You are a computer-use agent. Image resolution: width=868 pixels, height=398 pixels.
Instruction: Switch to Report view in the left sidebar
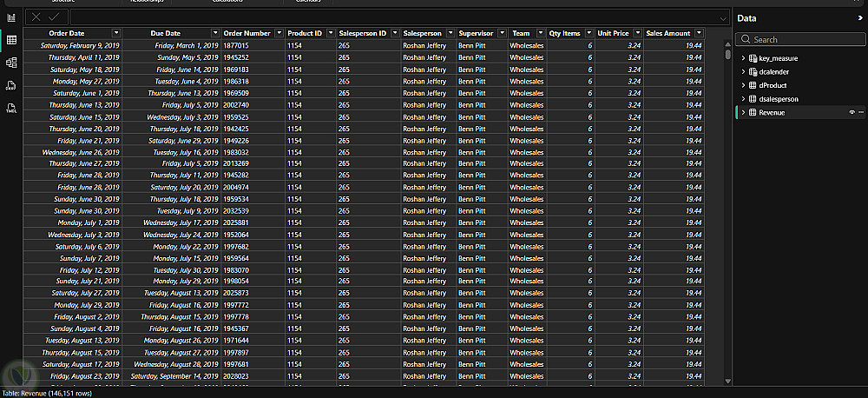(11, 17)
